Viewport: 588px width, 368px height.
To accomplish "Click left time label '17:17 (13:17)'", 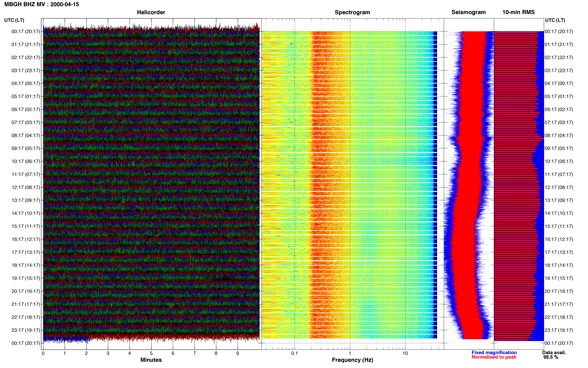I will click(x=26, y=252).
